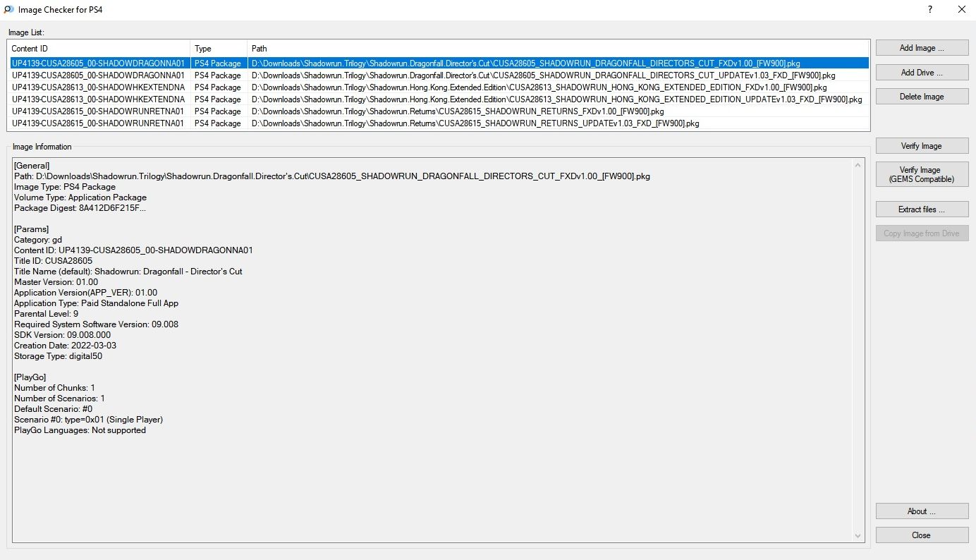Sort by Content ID column header
Screen dimensions: 976x560
click(99, 49)
